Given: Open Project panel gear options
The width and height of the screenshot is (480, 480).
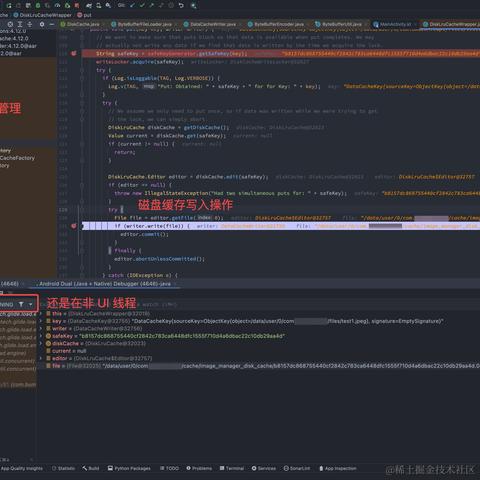Looking at the screenshot, I should [42, 24].
